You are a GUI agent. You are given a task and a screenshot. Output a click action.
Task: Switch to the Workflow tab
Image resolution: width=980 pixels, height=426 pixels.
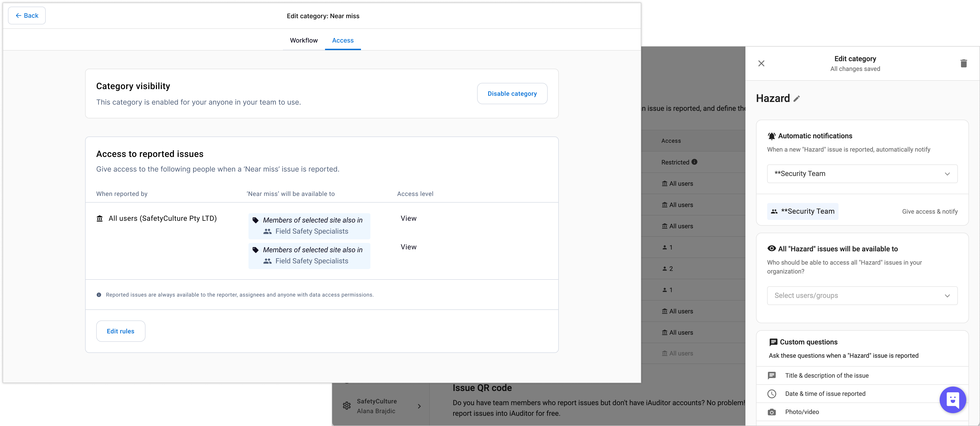point(304,40)
